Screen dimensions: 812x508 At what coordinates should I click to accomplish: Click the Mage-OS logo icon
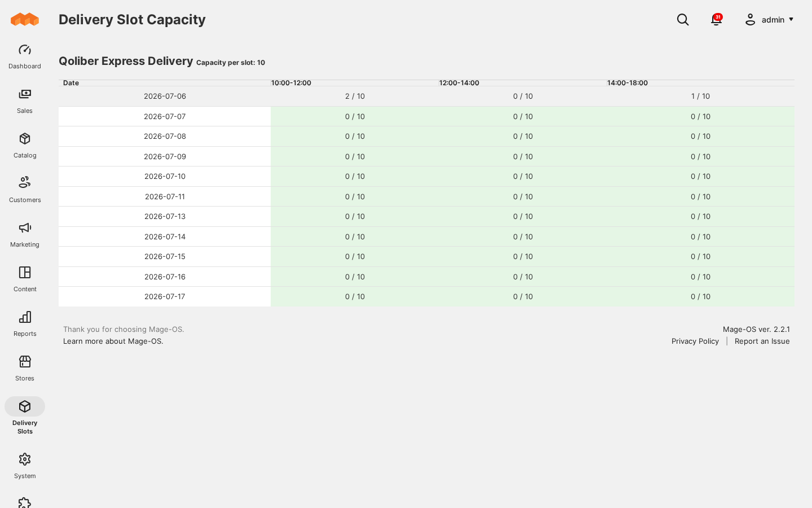coord(25,20)
